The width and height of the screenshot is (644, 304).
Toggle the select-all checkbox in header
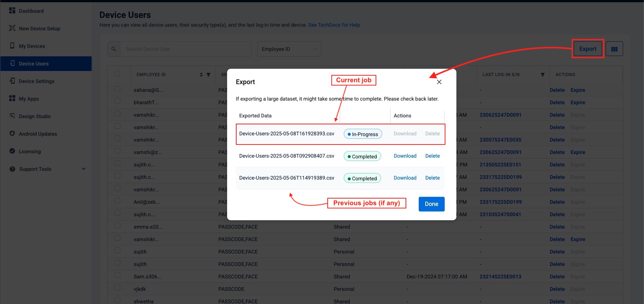click(x=117, y=74)
